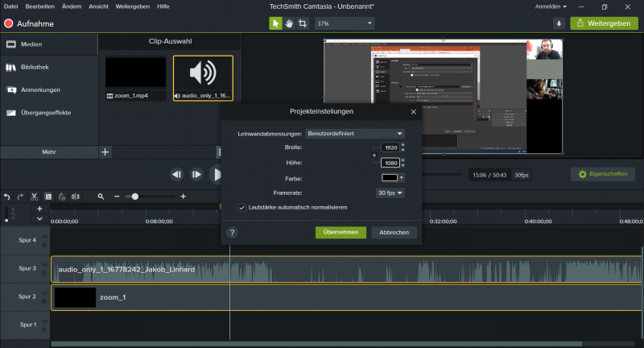
Task: Zoom in timeline with plus icon
Action: point(184,197)
